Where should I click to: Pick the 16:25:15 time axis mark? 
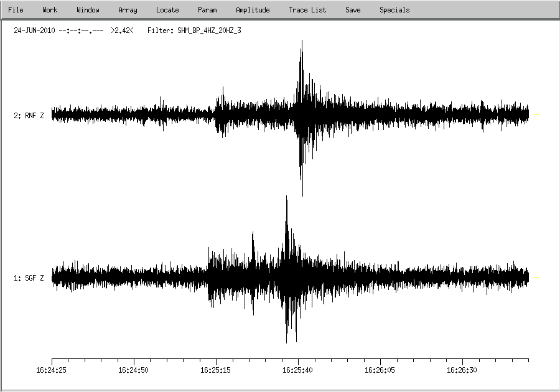coord(216,360)
